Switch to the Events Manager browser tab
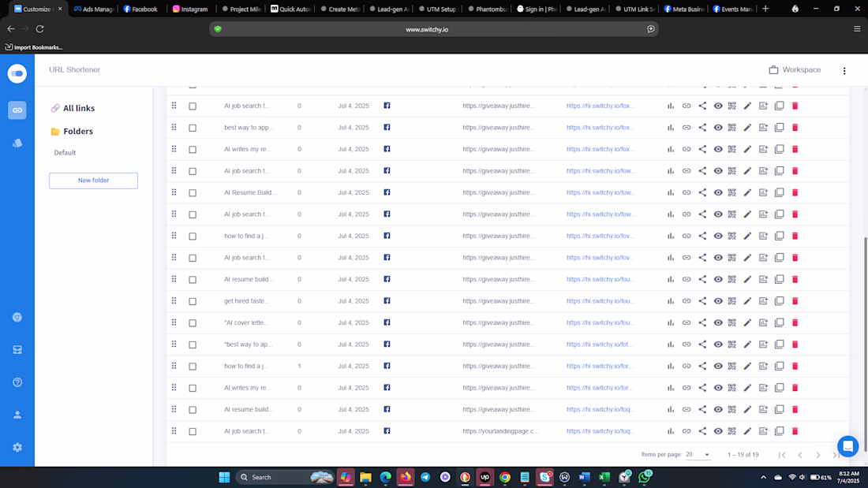 tap(734, 9)
